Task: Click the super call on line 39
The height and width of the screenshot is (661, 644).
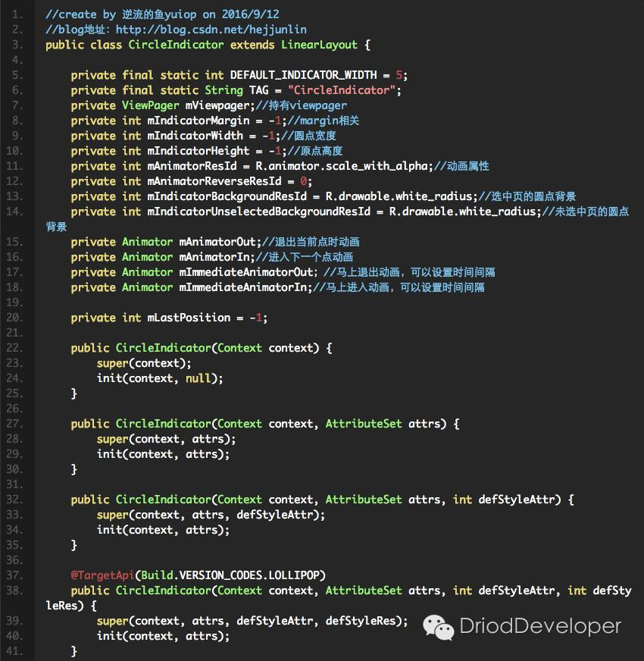Action: pos(252,622)
